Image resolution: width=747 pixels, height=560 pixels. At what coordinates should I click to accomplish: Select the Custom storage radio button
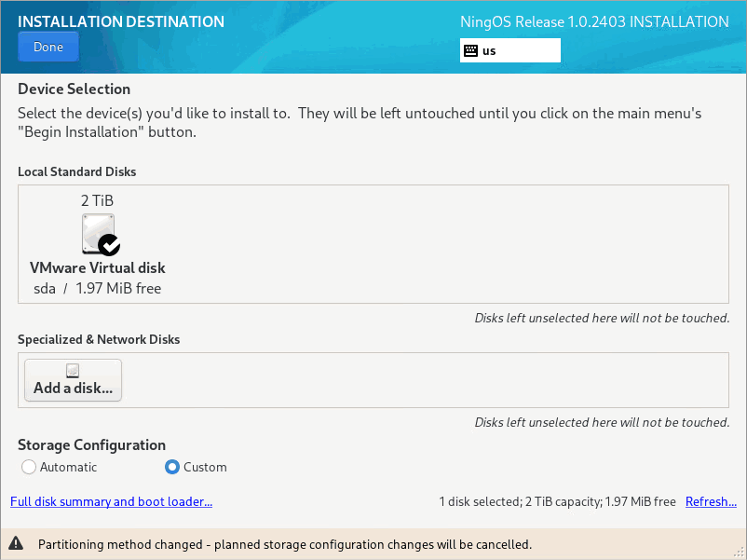point(172,467)
